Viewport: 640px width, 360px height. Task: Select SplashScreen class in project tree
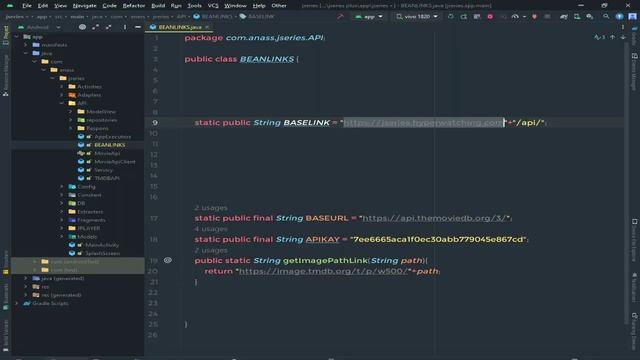(102, 253)
